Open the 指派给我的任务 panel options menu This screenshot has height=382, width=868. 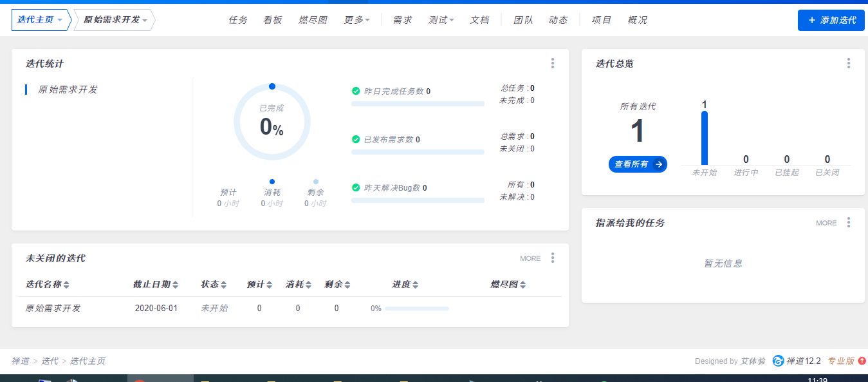coord(848,222)
